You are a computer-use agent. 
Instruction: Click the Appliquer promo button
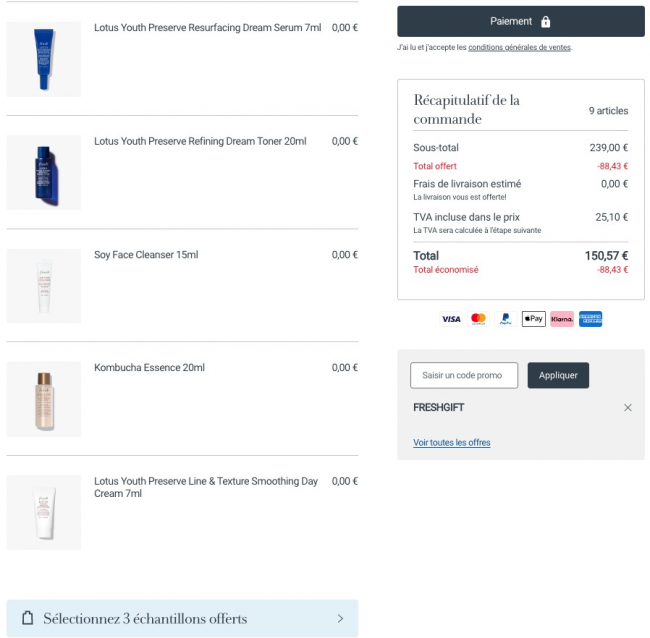[x=558, y=375]
